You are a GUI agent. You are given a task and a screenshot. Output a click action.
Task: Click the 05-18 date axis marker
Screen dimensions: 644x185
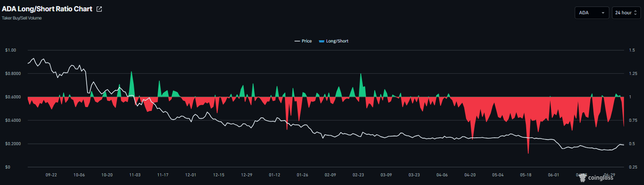pos(526,175)
